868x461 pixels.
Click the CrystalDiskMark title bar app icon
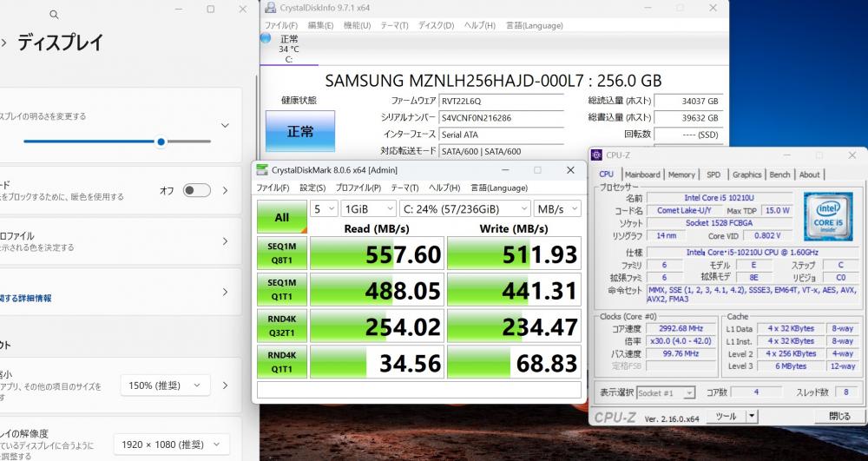262,170
